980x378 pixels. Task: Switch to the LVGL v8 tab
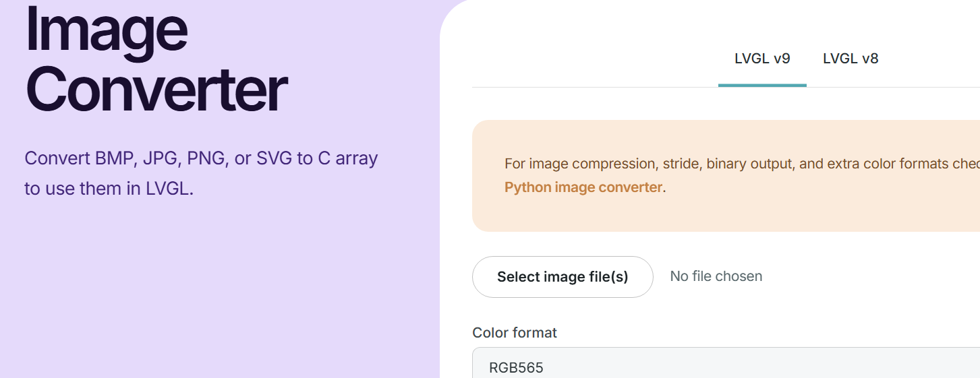(851, 59)
